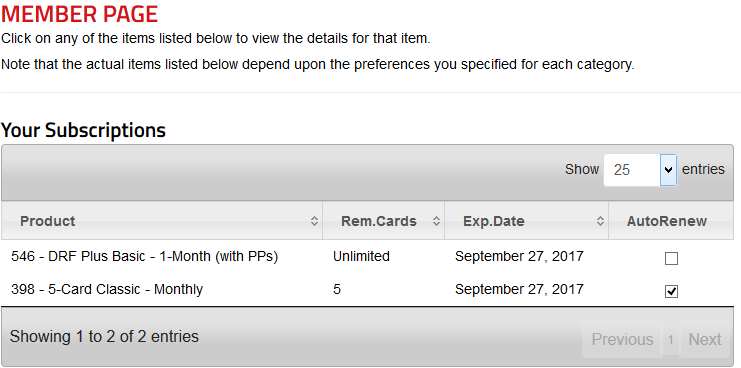Click remaining cards value 5
741x368 pixels.
tap(337, 289)
